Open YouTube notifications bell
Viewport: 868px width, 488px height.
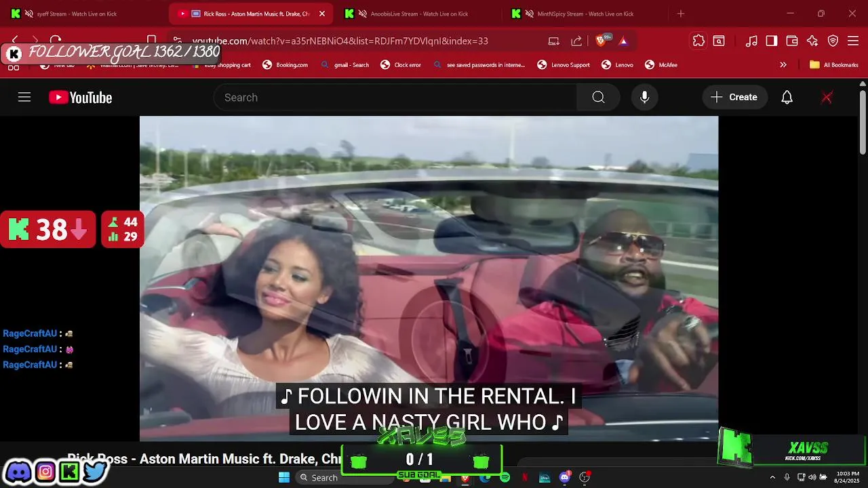tap(787, 98)
